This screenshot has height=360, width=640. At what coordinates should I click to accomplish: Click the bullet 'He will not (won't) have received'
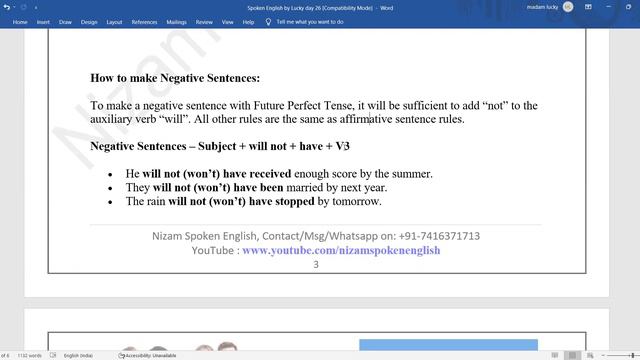(279, 174)
